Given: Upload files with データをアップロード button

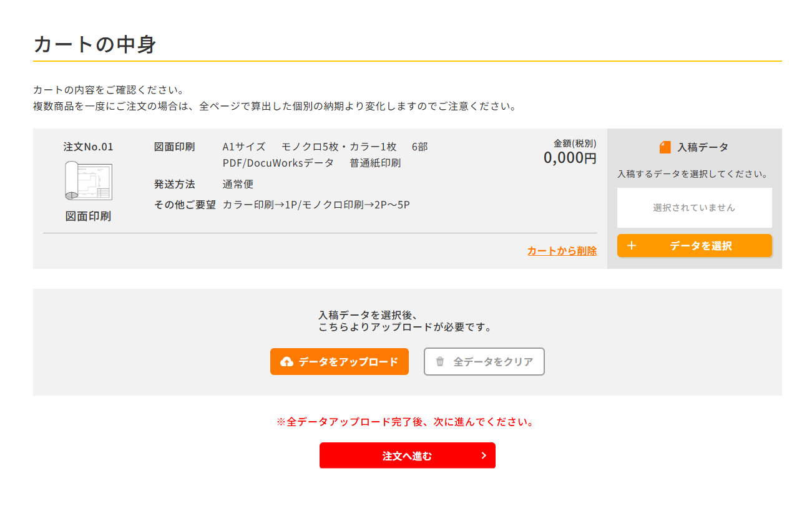Looking at the screenshot, I should [340, 362].
